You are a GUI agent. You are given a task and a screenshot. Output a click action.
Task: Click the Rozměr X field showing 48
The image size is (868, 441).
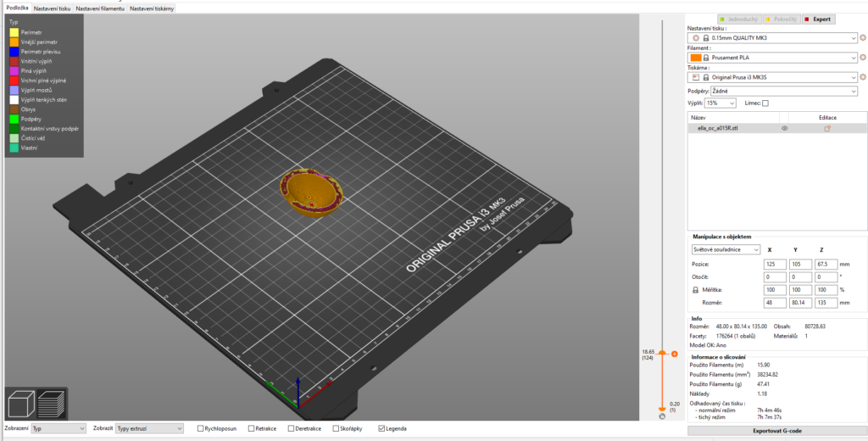click(775, 303)
